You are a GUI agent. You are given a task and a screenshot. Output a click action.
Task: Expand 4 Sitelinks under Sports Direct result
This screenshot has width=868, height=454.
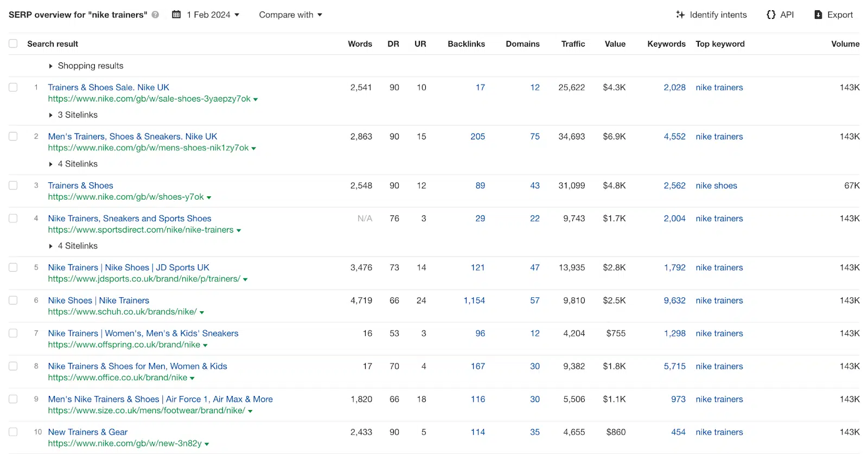73,246
